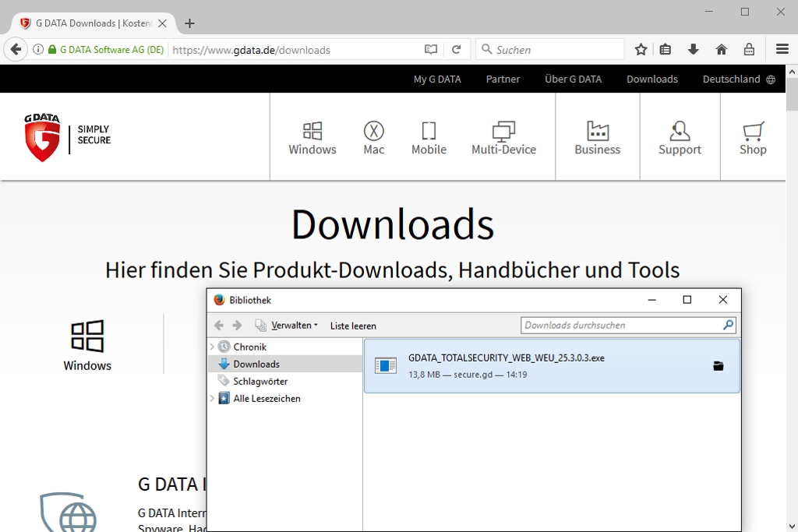Open Shop with cart icon
This screenshot has height=532, width=798.
pos(754,138)
